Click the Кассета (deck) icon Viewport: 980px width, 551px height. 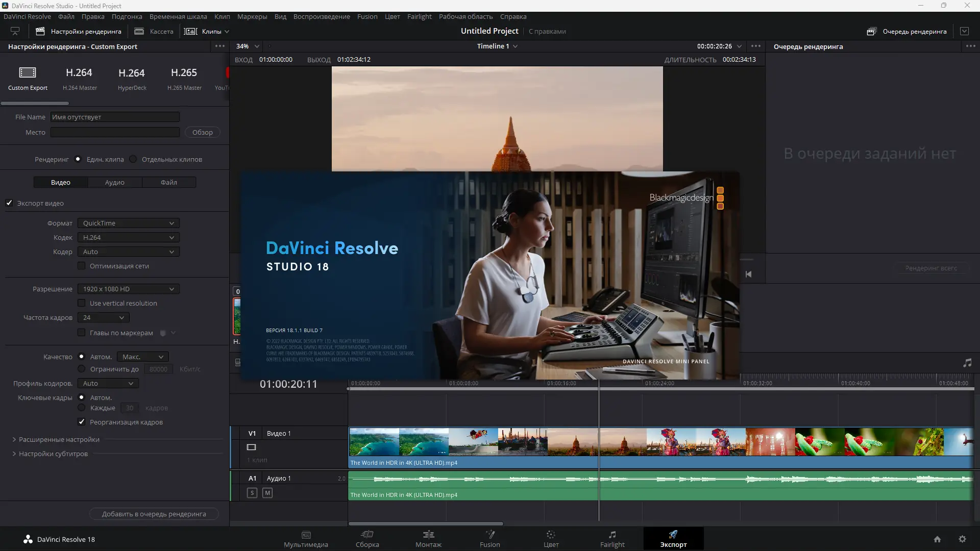pos(138,31)
